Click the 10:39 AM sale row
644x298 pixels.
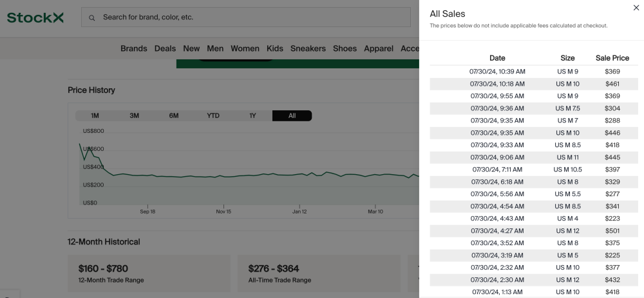pos(529,72)
